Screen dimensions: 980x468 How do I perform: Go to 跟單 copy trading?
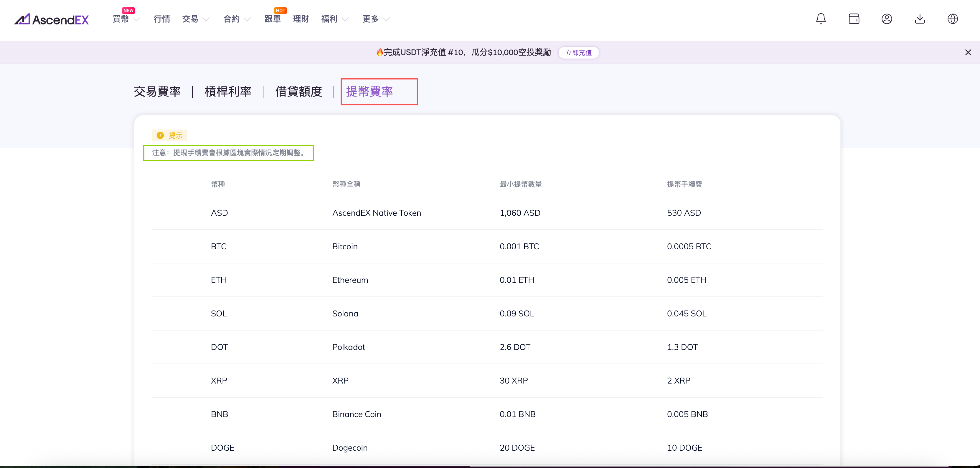(272, 19)
